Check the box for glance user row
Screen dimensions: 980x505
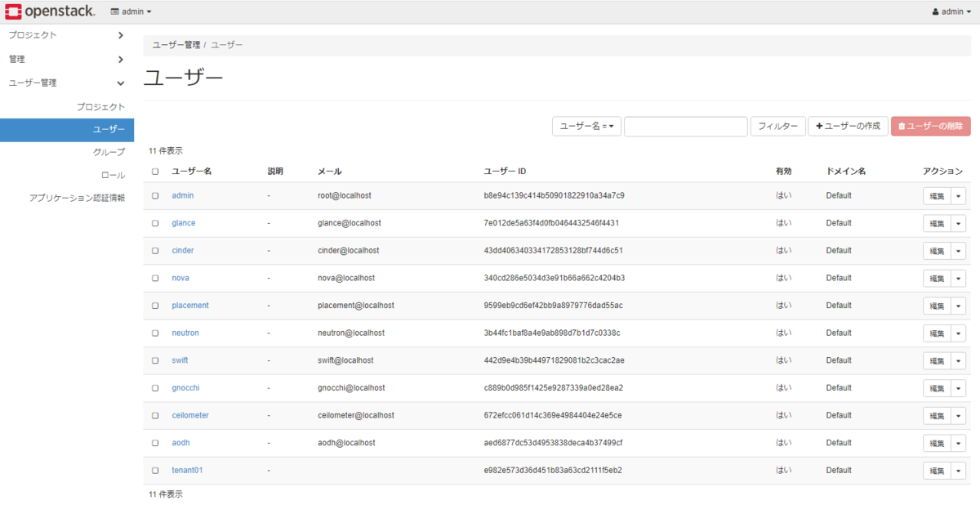pos(155,223)
